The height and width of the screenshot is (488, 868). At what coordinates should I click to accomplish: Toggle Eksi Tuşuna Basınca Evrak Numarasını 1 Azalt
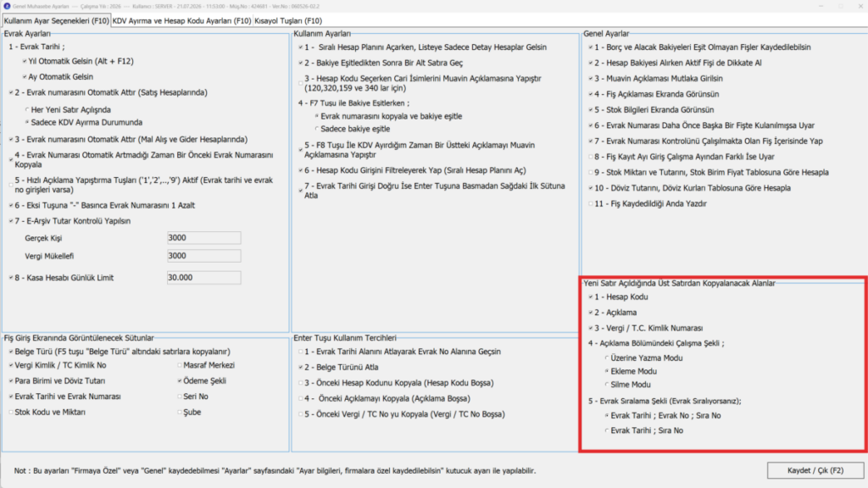11,205
